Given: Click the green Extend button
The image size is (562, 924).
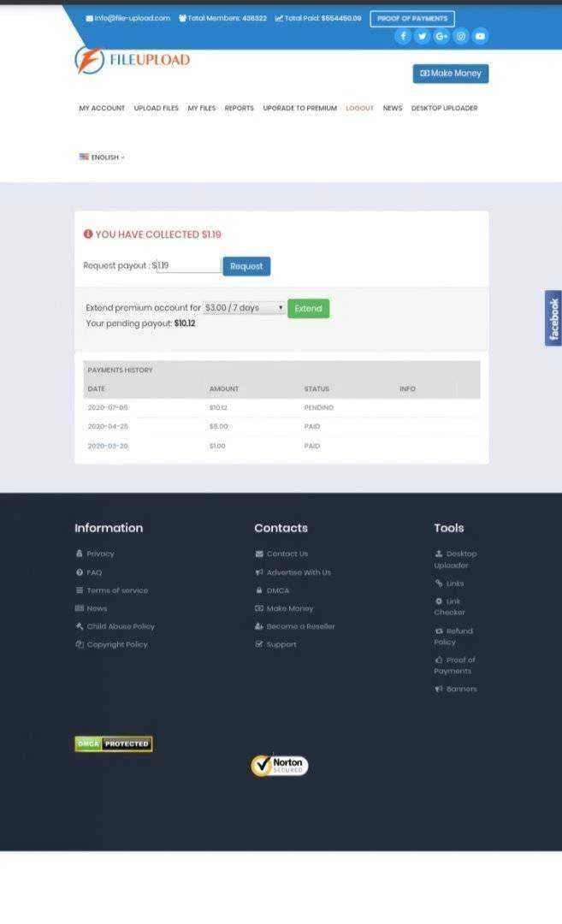Looking at the screenshot, I should coord(308,308).
